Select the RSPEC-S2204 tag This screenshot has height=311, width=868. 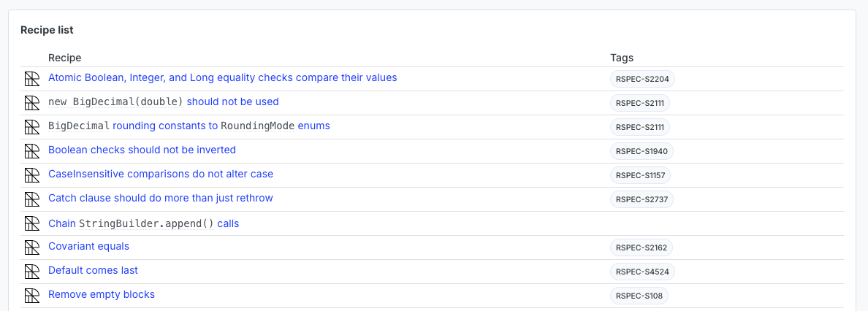(x=642, y=79)
